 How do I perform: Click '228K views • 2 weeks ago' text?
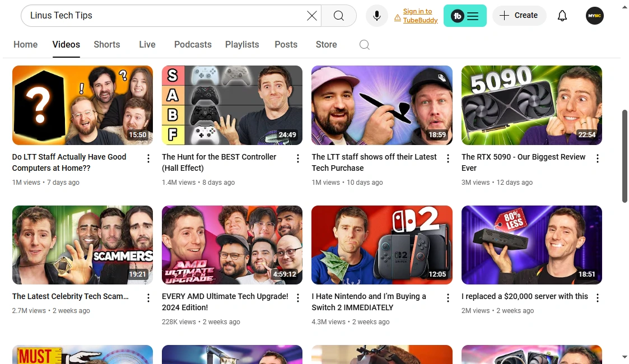(x=201, y=322)
